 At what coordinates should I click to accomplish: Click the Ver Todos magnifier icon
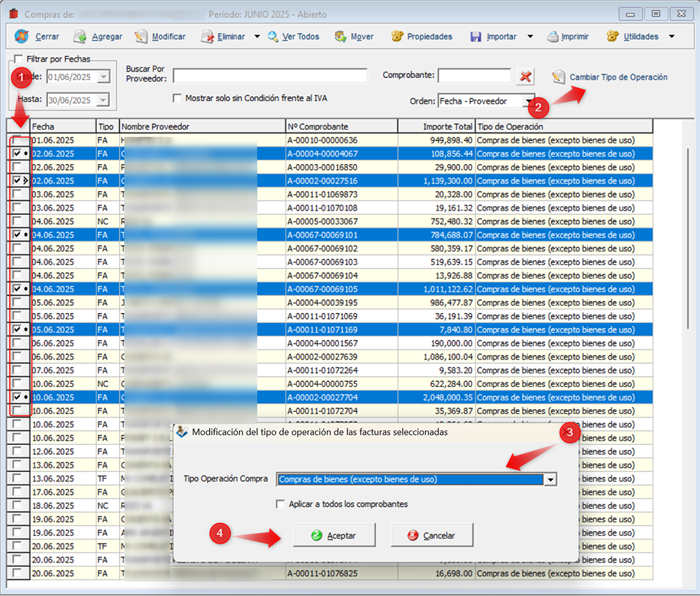273,37
